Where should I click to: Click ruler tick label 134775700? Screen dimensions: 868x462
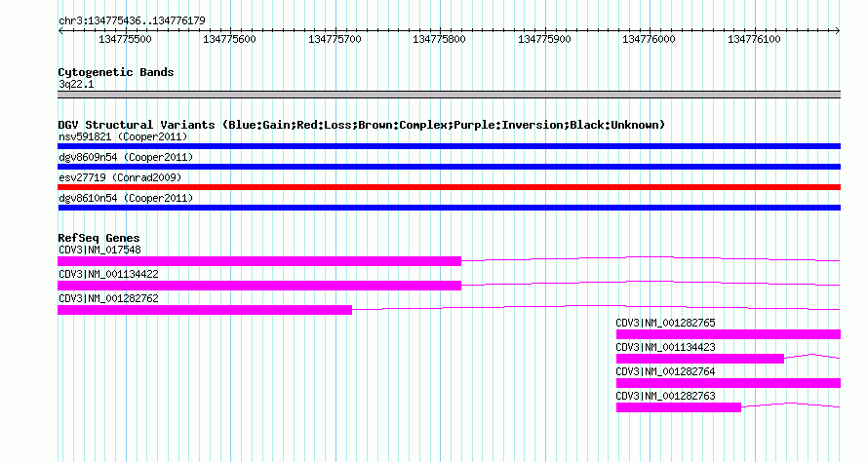(x=335, y=39)
